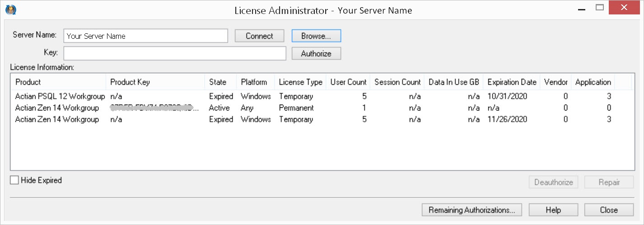Image resolution: width=644 pixels, height=225 pixels.
Task: Maximize the License Administrator window
Action: click(x=600, y=8)
